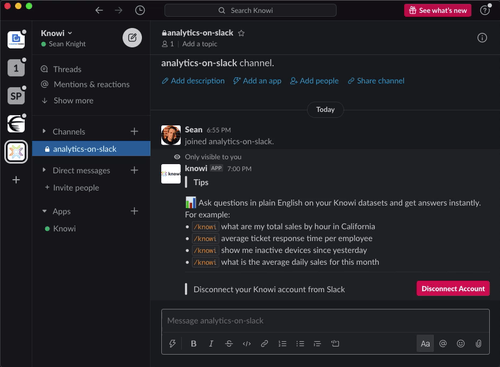This screenshot has height=367, width=500.
Task: Open the emoji picker
Action: [461, 344]
